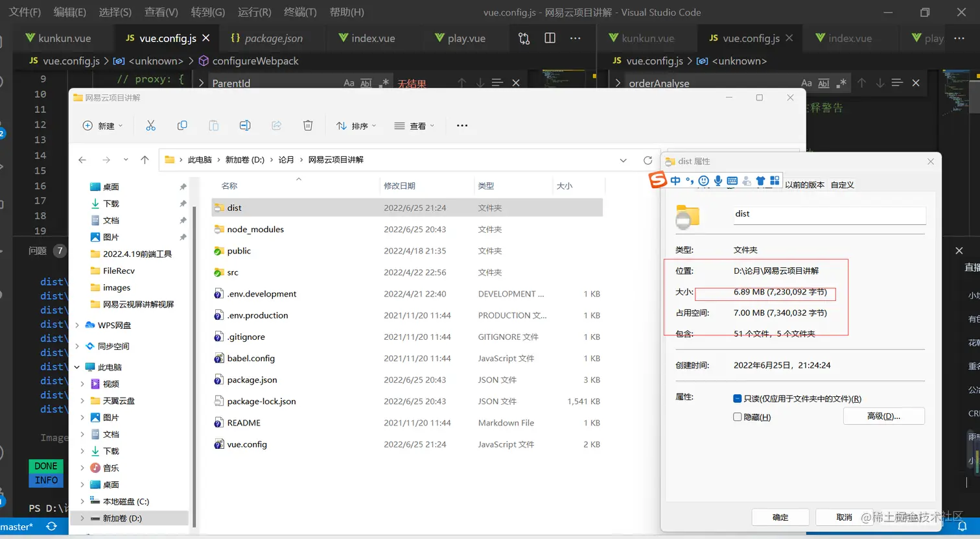
Task: Click the master branch in VS Code status bar
Action: pyautogui.click(x=17, y=527)
